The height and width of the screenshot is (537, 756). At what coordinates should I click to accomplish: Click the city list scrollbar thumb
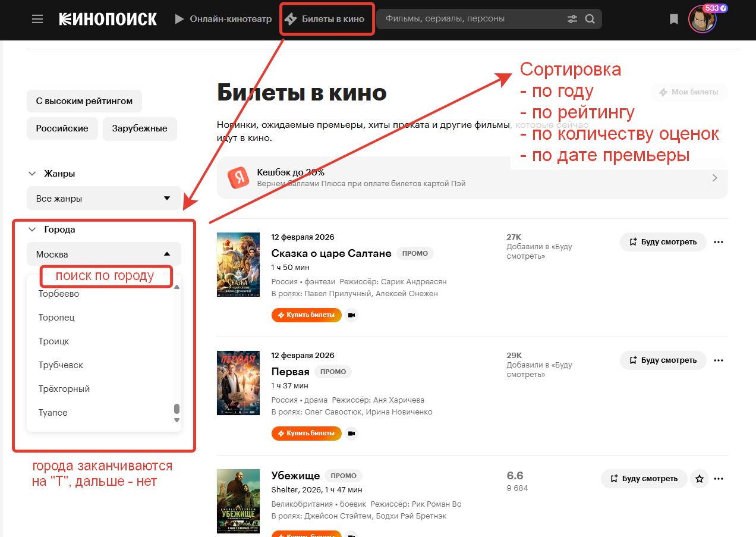pyautogui.click(x=177, y=409)
